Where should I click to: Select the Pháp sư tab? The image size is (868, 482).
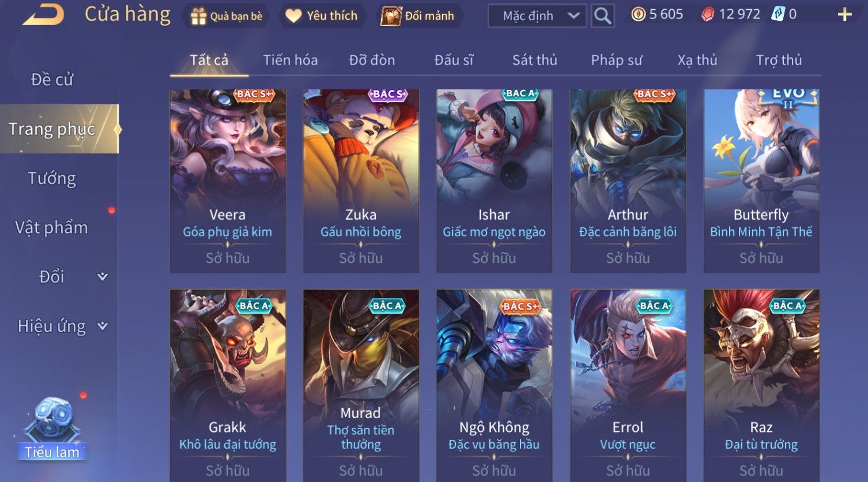point(617,60)
